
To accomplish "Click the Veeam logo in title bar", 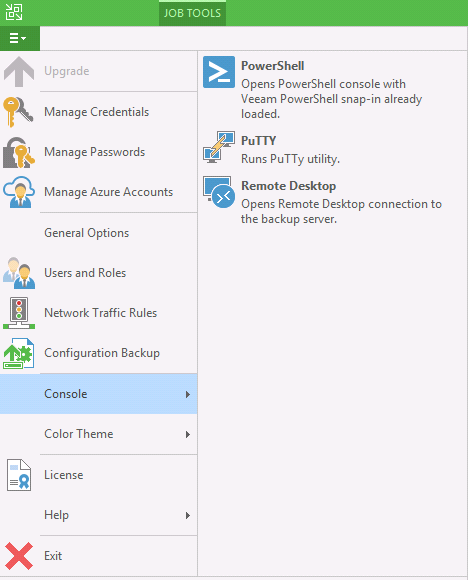I will tap(14, 12).
